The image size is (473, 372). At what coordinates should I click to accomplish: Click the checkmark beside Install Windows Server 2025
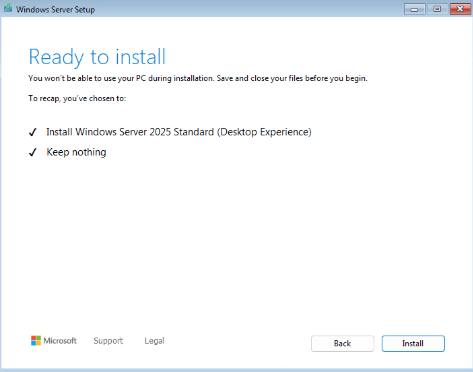coord(32,132)
